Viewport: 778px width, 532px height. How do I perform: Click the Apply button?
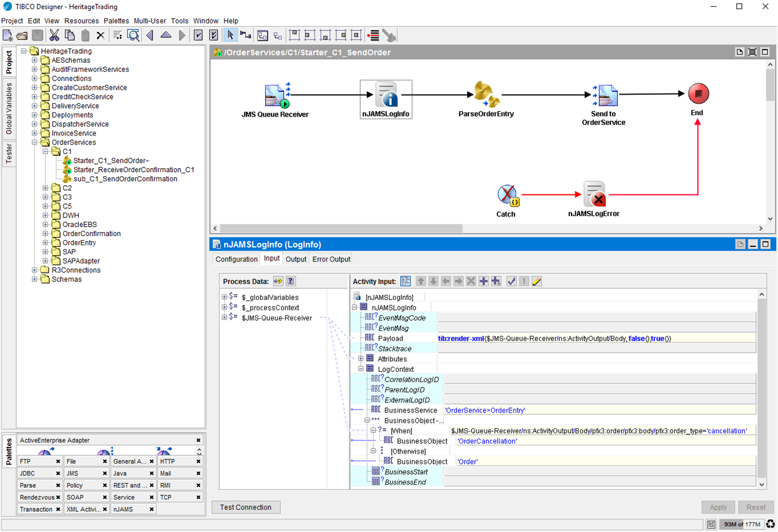718,507
